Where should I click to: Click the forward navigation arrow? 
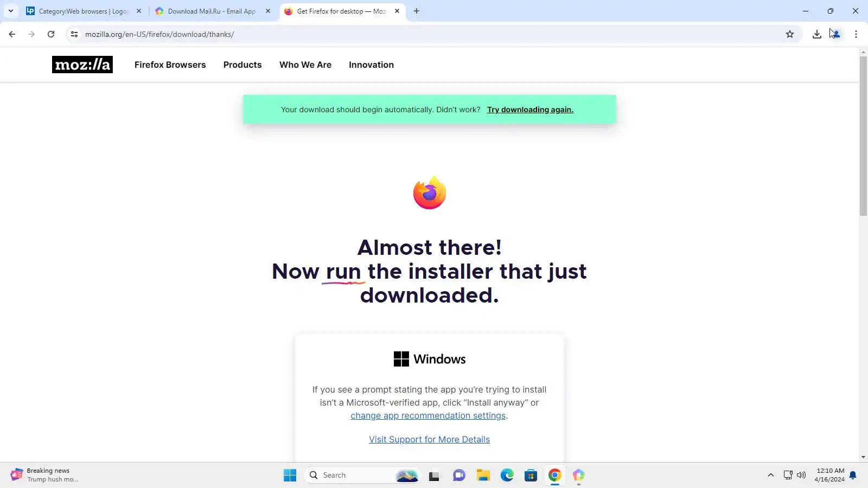click(31, 34)
